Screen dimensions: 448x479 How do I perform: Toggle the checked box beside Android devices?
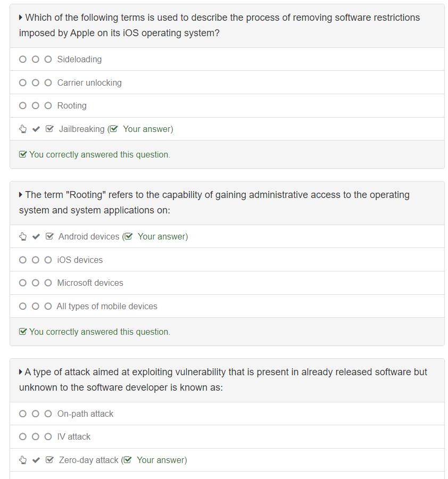click(x=49, y=236)
